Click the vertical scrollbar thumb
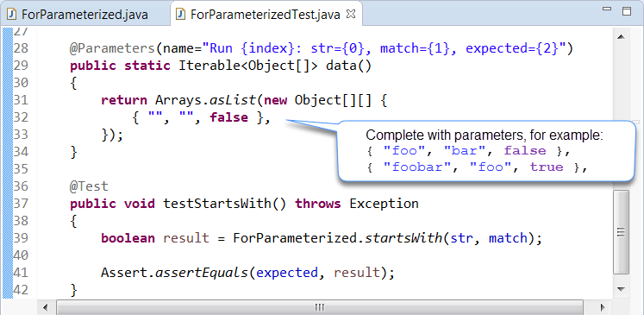The image size is (644, 315). pyautogui.click(x=621, y=232)
